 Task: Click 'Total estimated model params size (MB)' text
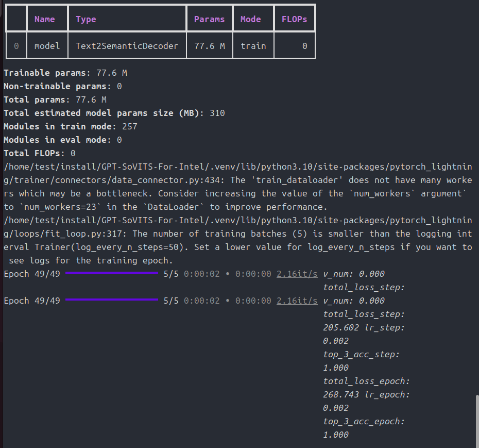[x=104, y=113]
